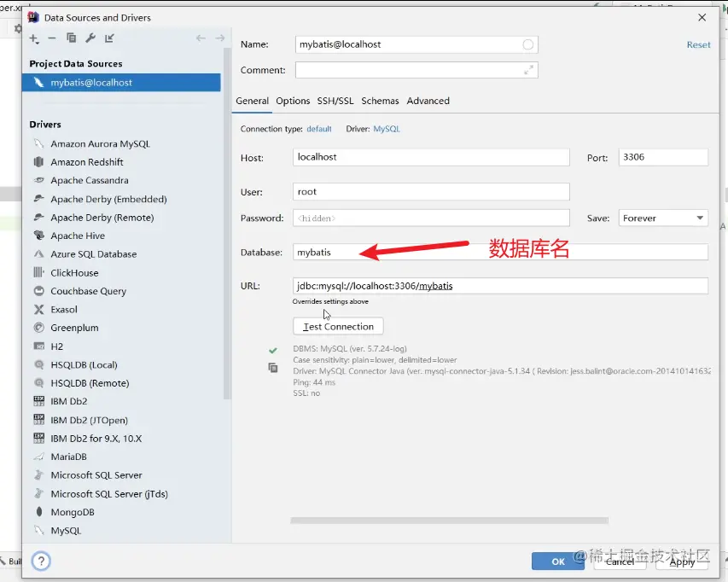Click the Reset link

pyautogui.click(x=698, y=44)
